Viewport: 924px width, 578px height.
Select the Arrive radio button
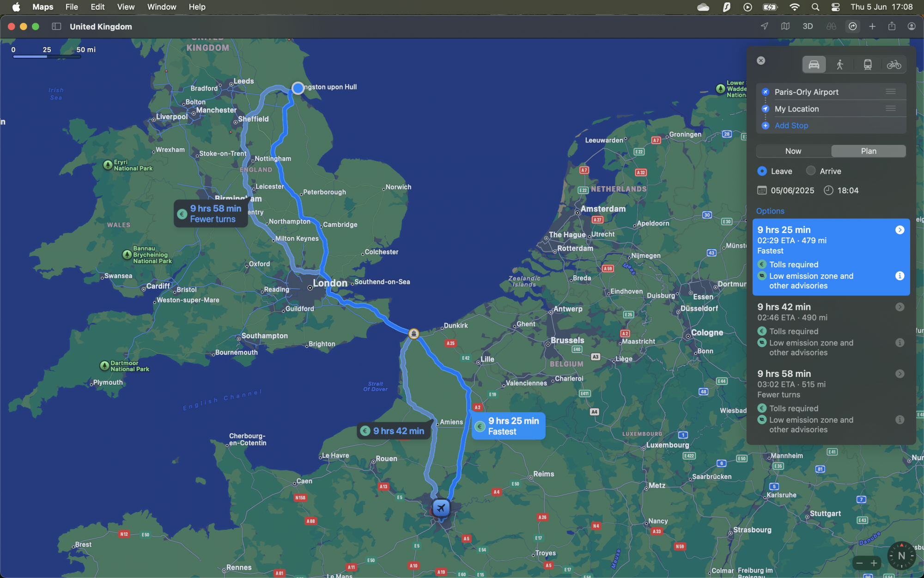click(811, 171)
